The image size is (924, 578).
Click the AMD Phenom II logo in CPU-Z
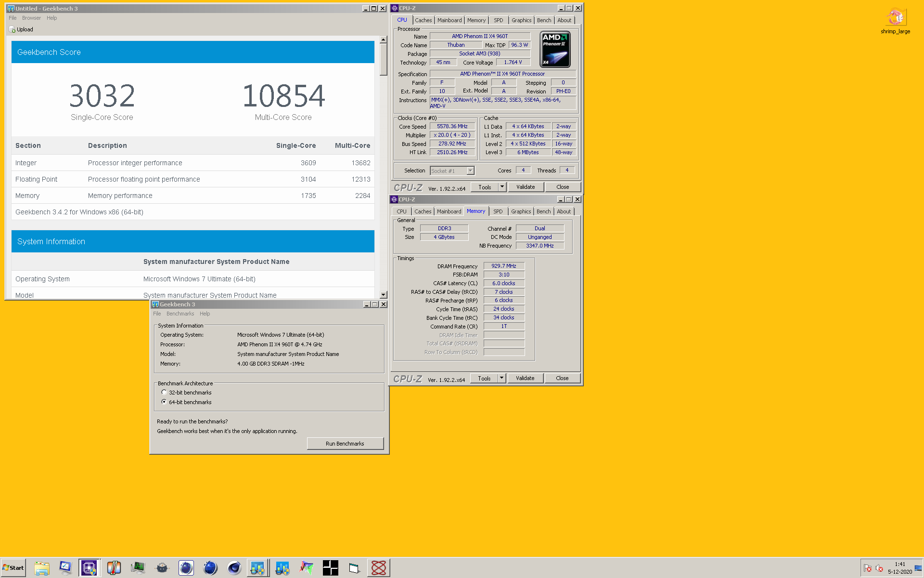(x=555, y=49)
